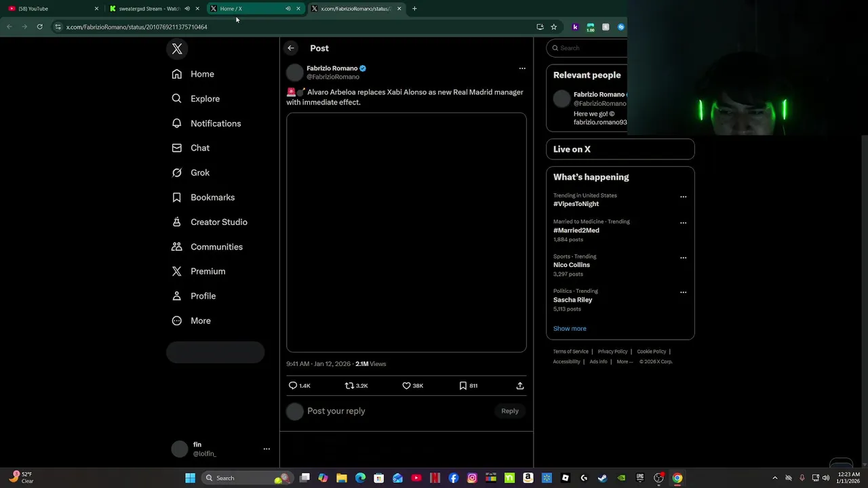The image size is (868, 488).
Task: Open weather widget showing 52°F
Action: coord(22,478)
